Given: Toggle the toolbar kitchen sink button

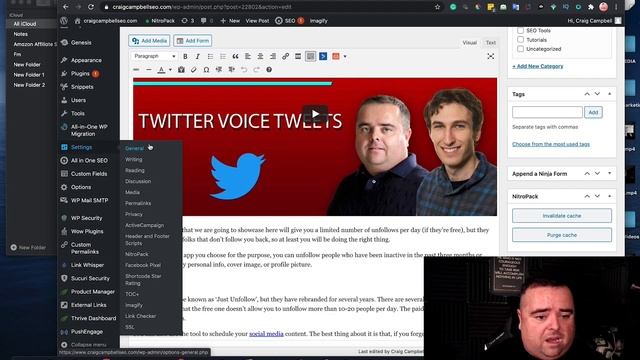Looking at the screenshot, I should pos(311,56).
